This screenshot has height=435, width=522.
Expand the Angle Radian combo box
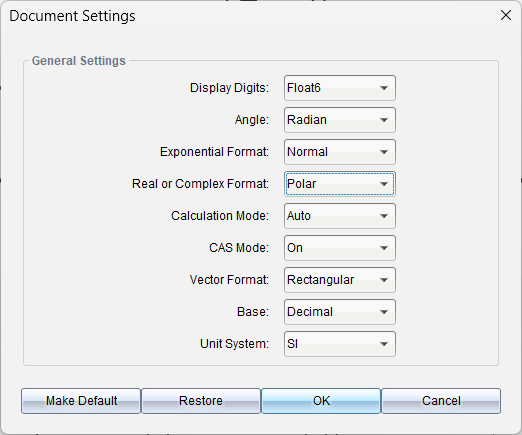pos(340,120)
